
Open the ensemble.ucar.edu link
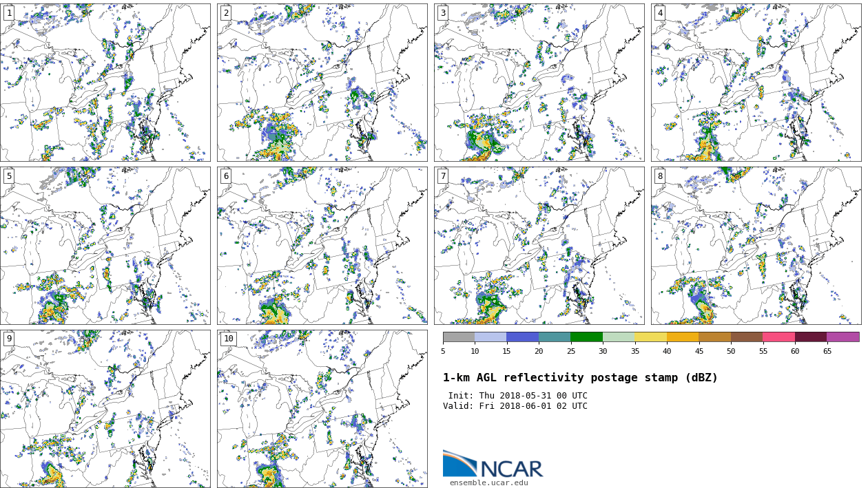[x=488, y=483]
